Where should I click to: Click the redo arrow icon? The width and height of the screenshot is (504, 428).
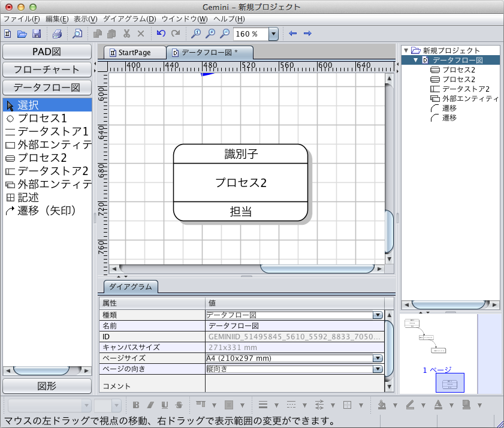(x=176, y=33)
